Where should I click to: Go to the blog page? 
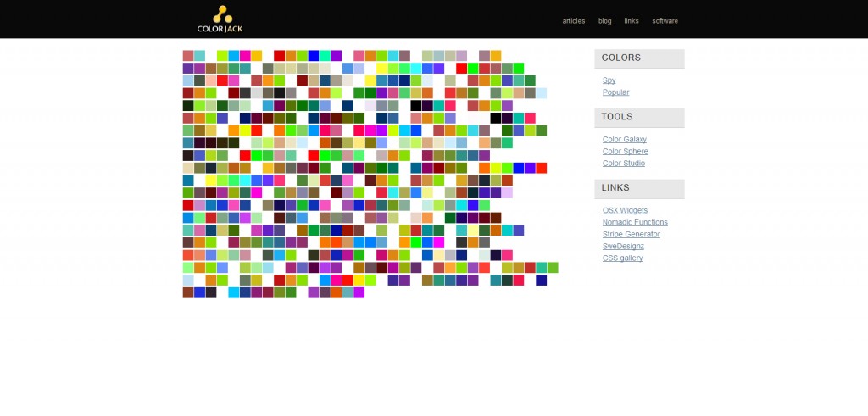604,21
